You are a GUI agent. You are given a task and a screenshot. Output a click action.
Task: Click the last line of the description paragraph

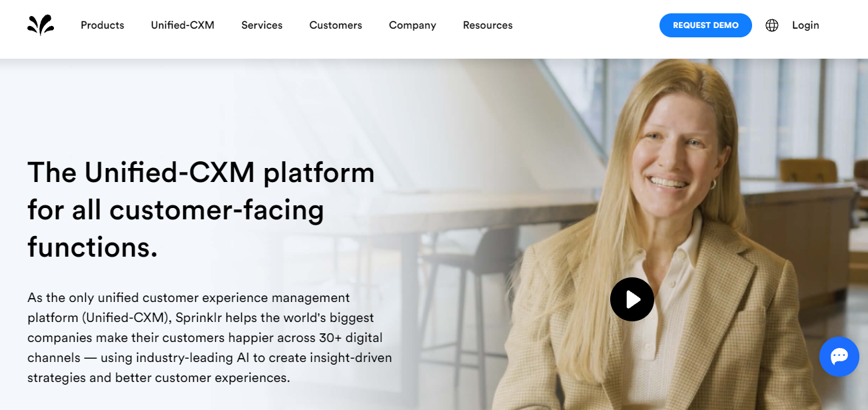point(159,377)
